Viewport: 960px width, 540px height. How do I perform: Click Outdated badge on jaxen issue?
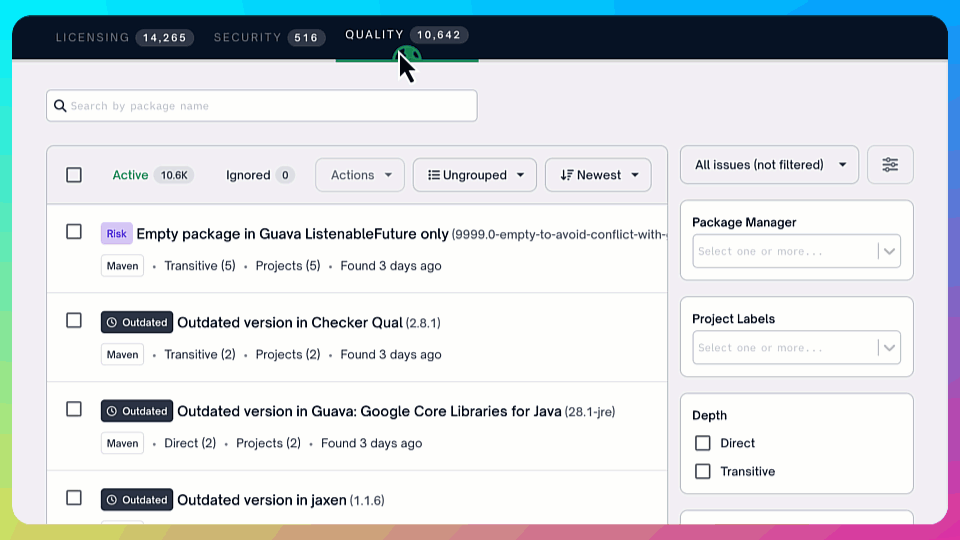click(137, 500)
